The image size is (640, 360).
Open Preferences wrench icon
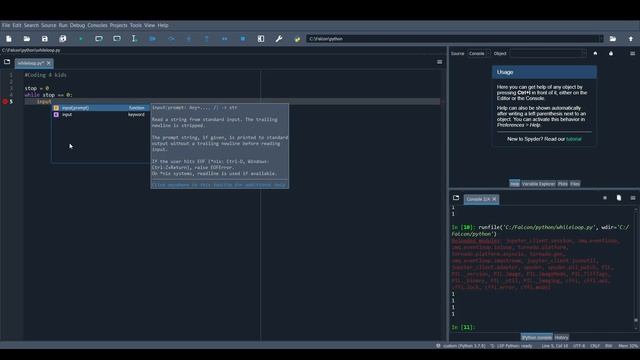(279, 39)
